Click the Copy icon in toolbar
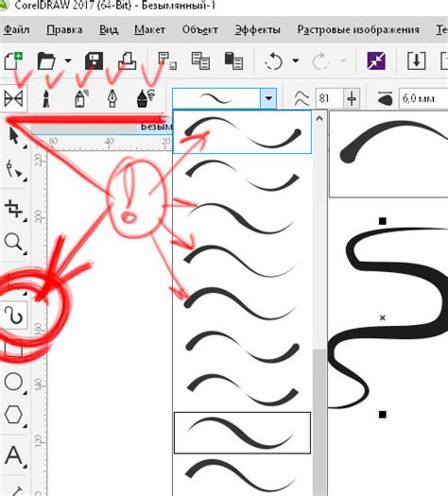The width and height of the screenshot is (448, 496). 200,60
